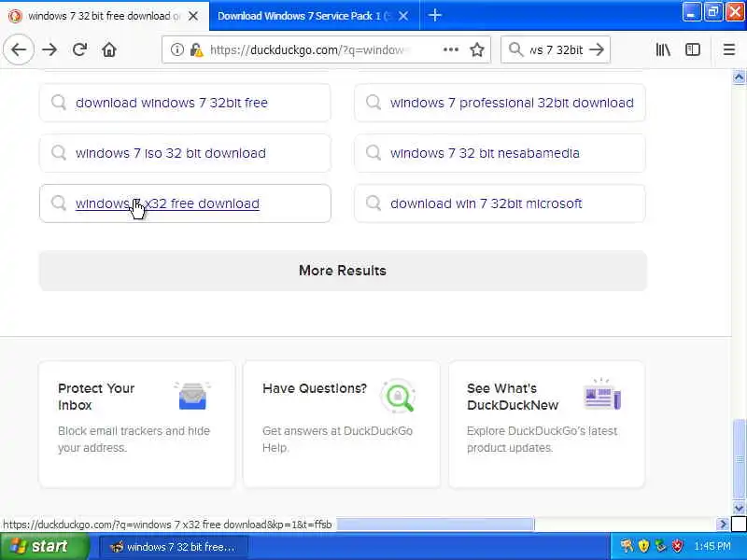The height and width of the screenshot is (560, 747).
Task: Open 'windows 7 x32 free download' suggestion
Action: tap(185, 203)
